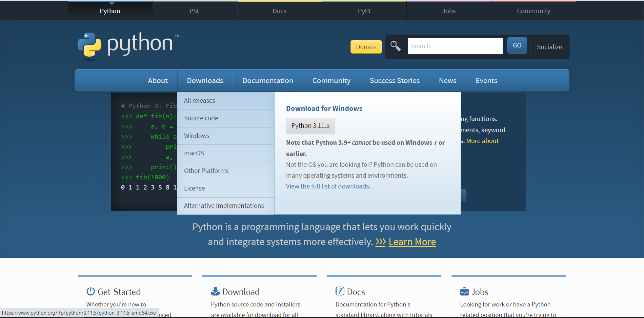The image size is (644, 318).
Task: Click the Download arrow icon
Action: [x=215, y=291]
